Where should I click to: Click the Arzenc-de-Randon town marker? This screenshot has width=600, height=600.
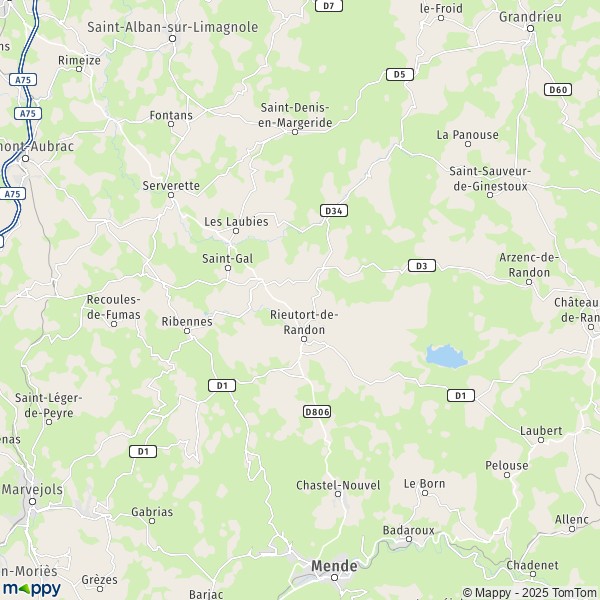[529, 282]
